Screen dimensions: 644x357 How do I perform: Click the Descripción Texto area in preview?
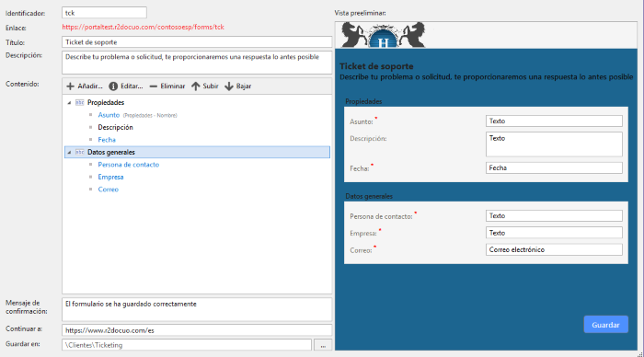click(x=554, y=144)
